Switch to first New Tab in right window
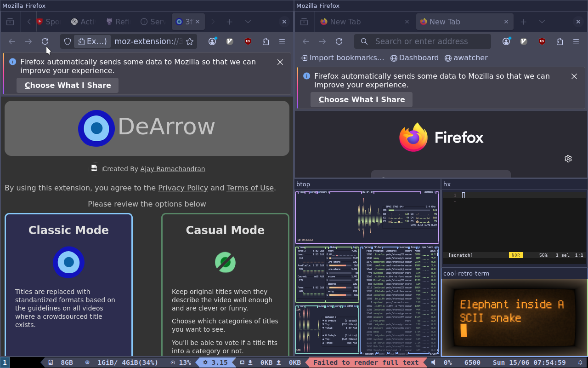The image size is (588, 368). click(x=364, y=22)
